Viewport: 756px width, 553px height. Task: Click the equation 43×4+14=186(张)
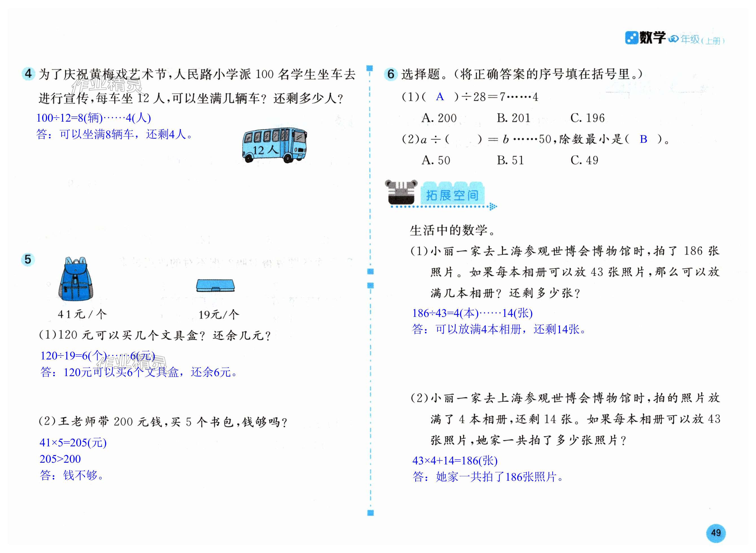click(455, 461)
